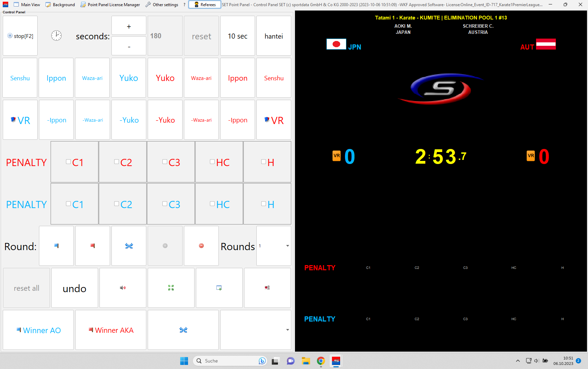Open the question mark help menu
The width and height of the screenshot is (588, 369).
[x=184, y=4]
